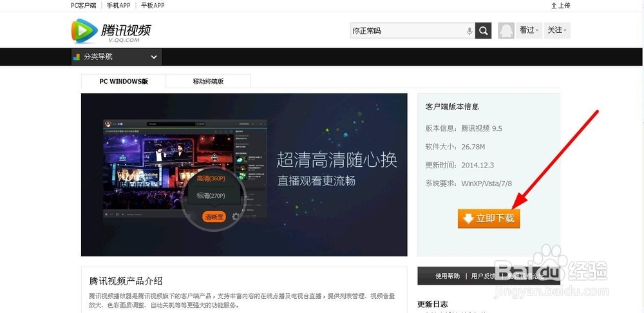Click the 更新日志 heading
The height and width of the screenshot is (313, 644).
click(x=433, y=304)
